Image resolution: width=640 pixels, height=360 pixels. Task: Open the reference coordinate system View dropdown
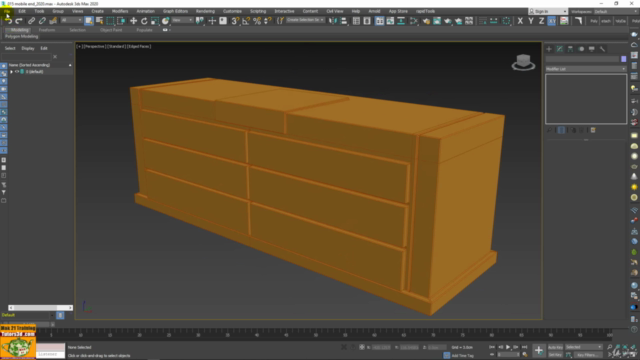pyautogui.click(x=182, y=20)
